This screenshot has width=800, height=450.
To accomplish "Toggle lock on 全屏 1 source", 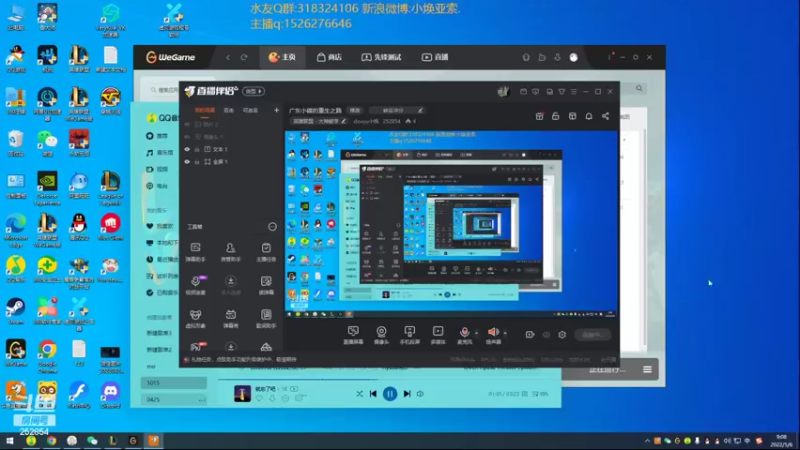I will [x=197, y=162].
